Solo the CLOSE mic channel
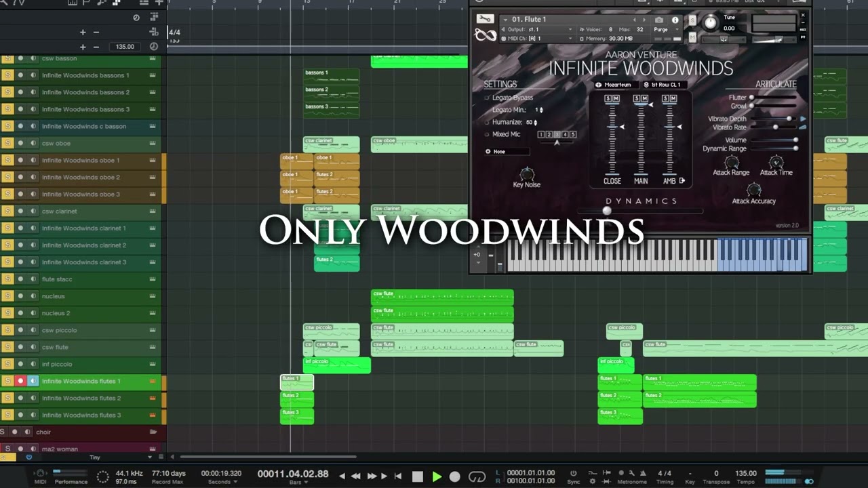The image size is (868, 488). pyautogui.click(x=608, y=99)
